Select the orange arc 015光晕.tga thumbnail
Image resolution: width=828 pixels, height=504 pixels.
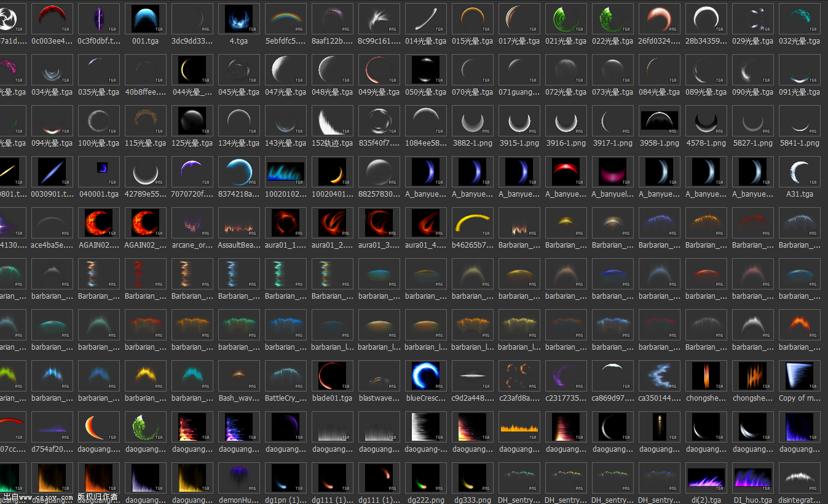coord(473,18)
